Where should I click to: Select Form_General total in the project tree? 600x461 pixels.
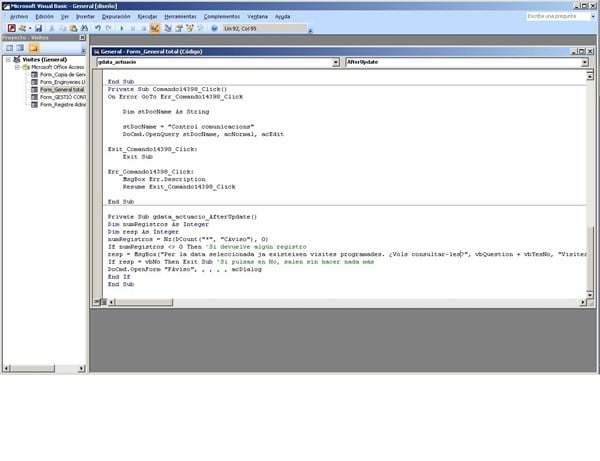click(60, 89)
